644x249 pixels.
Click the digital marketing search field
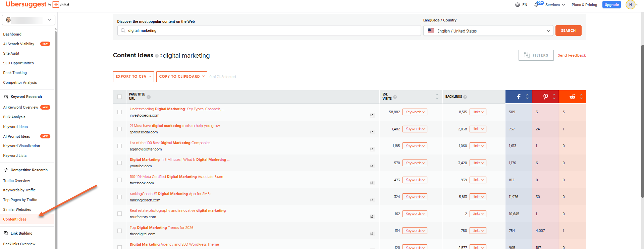click(x=269, y=30)
